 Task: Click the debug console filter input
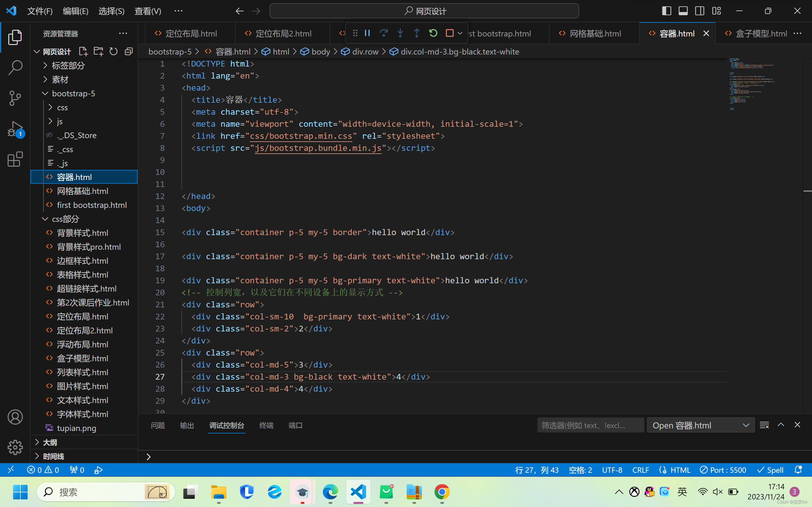[590, 425]
